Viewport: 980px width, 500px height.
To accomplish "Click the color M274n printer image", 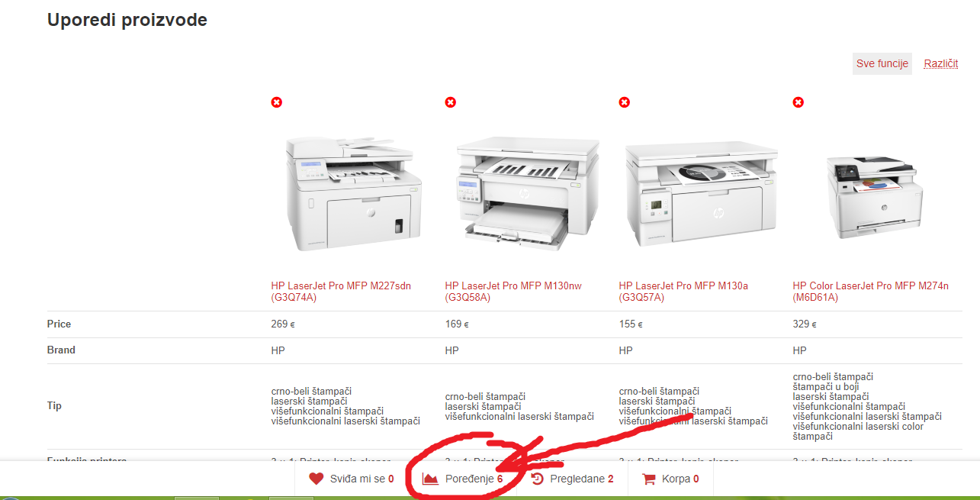I will (875, 195).
